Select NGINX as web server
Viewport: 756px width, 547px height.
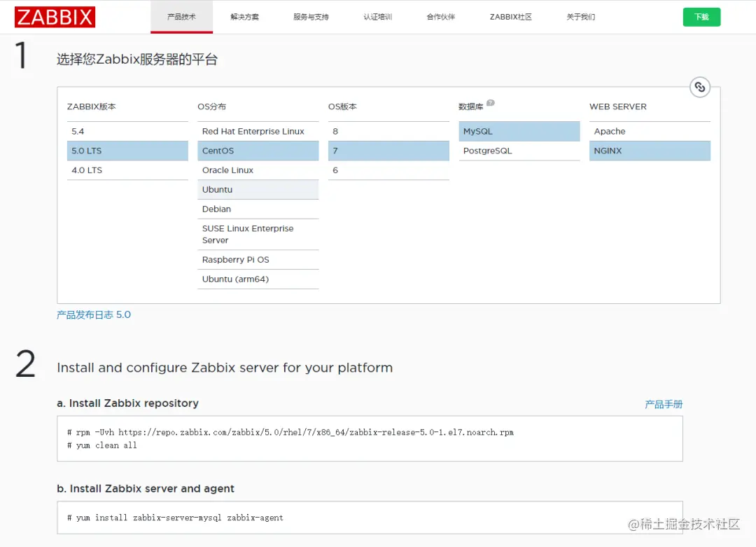tap(650, 151)
